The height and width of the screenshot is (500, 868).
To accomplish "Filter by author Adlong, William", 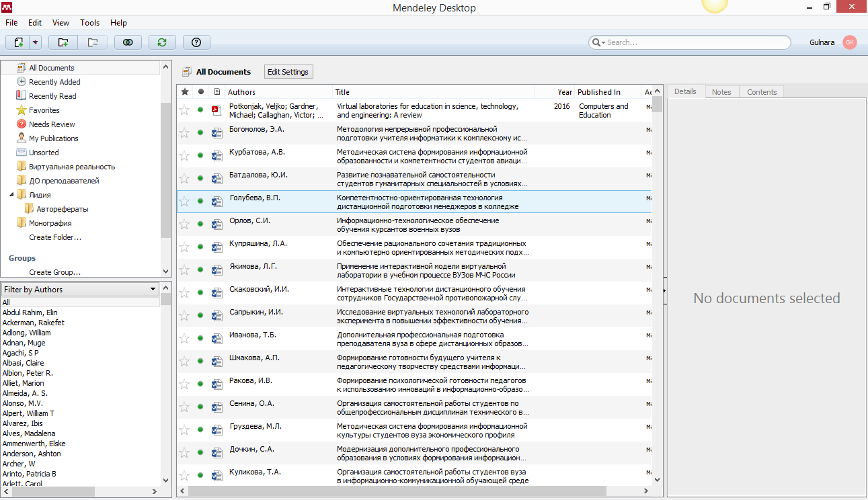I will tap(26, 333).
